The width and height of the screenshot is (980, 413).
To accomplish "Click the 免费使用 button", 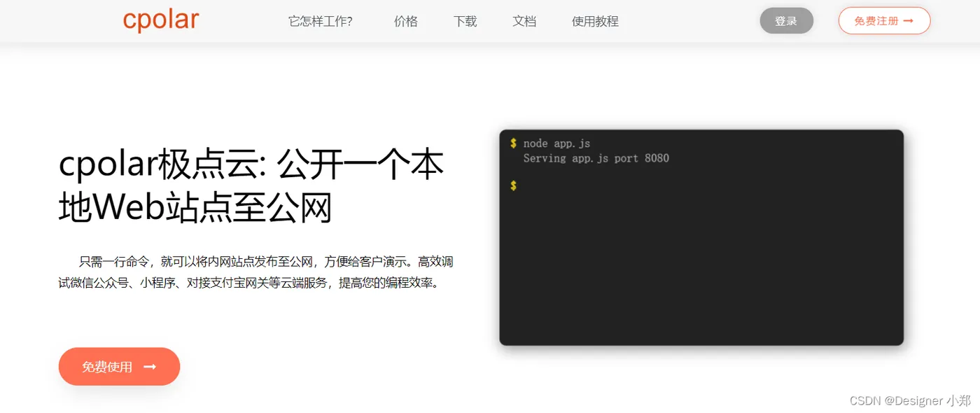I will 119,366.
